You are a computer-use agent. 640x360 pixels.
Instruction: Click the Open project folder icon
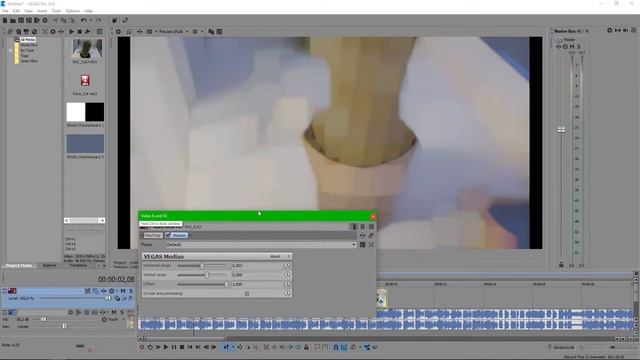tap(13, 20)
